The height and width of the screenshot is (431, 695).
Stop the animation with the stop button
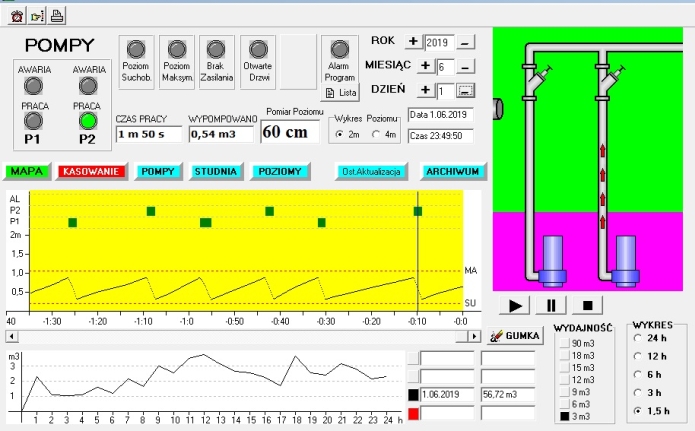pos(587,306)
